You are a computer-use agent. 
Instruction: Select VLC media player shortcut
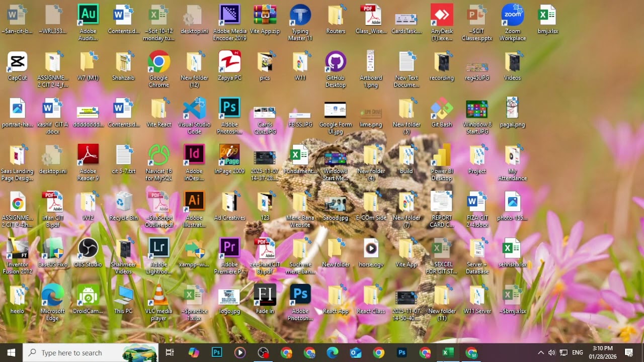pyautogui.click(x=159, y=303)
